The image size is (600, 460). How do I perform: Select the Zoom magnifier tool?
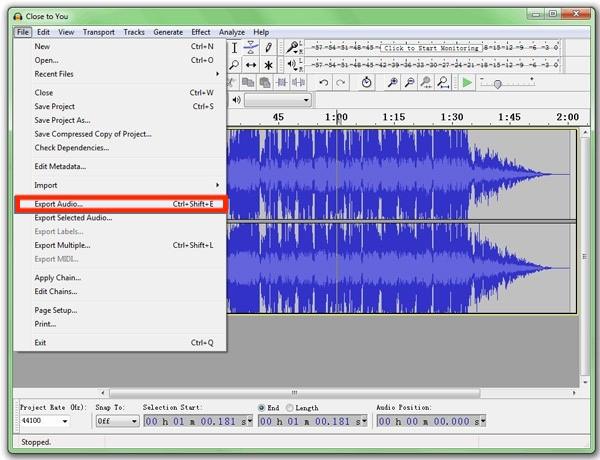point(234,65)
